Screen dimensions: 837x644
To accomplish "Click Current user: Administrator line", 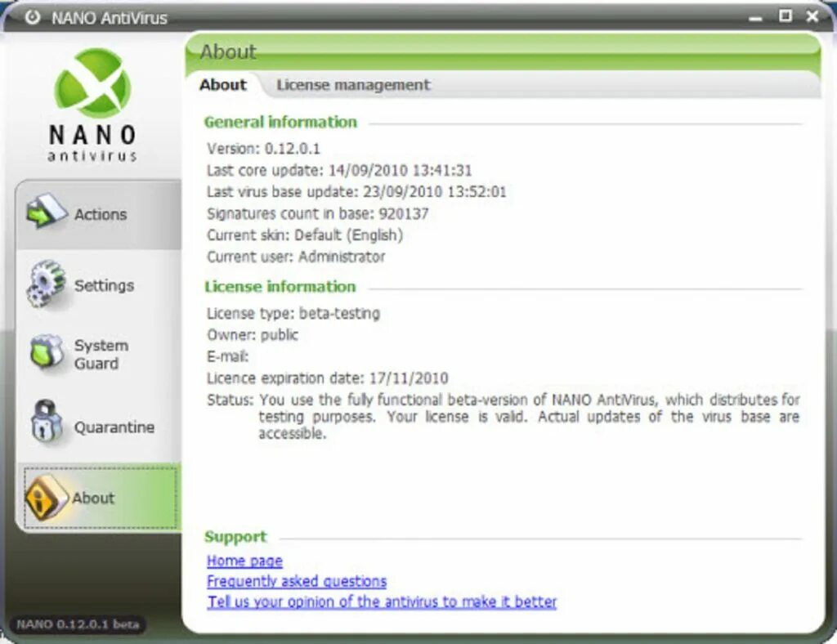I will pyautogui.click(x=296, y=257).
